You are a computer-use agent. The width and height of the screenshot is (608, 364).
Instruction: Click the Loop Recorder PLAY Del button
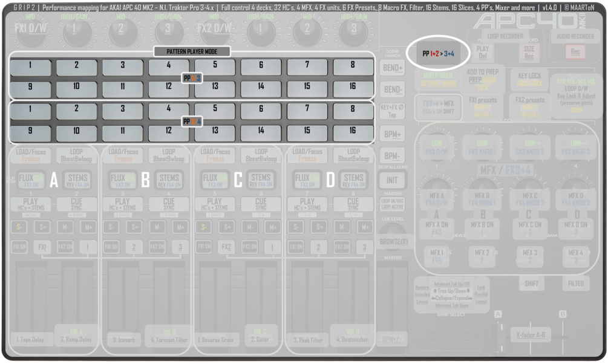(x=482, y=53)
